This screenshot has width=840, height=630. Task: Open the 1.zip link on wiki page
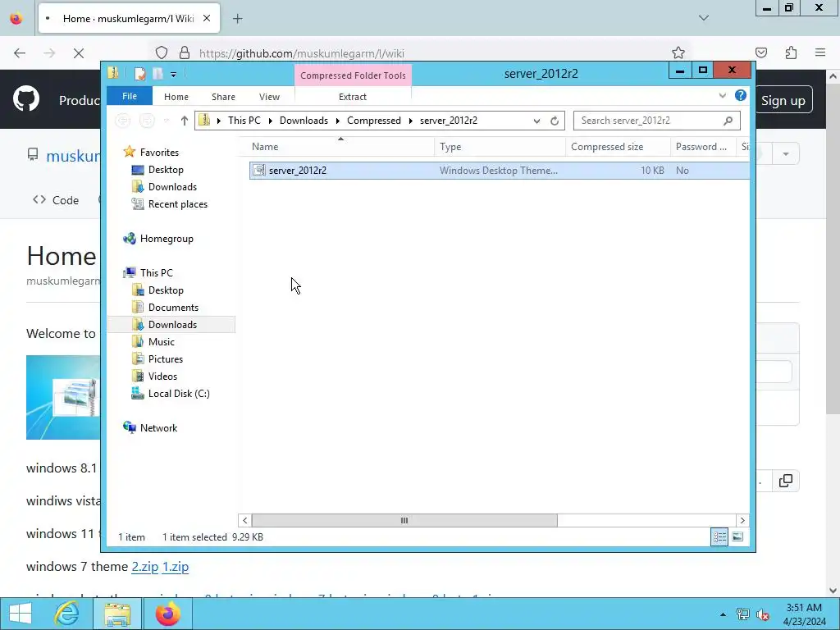point(176,567)
